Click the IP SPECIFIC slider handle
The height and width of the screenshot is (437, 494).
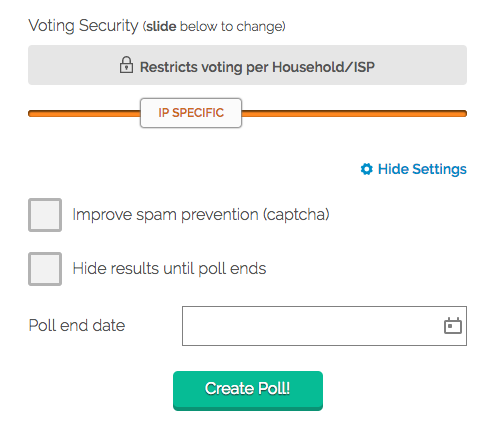(191, 113)
